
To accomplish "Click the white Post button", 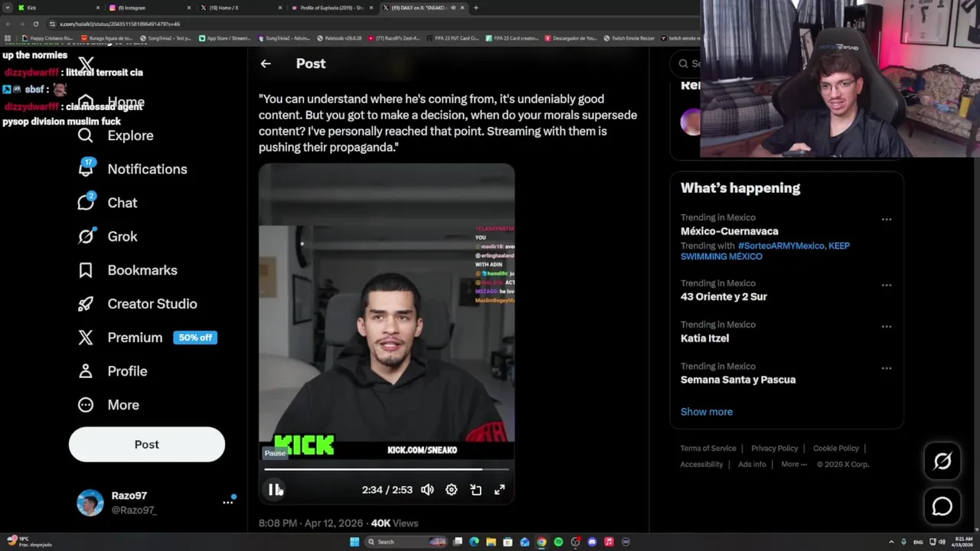I will (147, 445).
